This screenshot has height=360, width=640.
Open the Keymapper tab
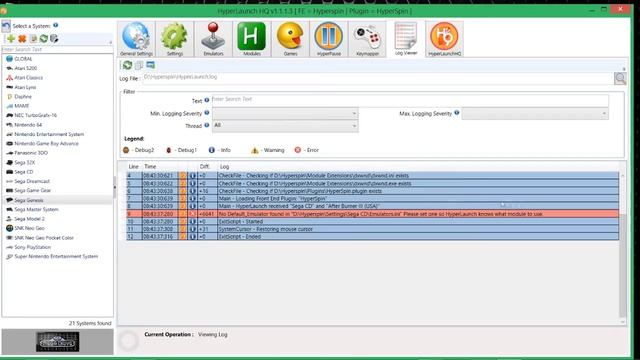[x=367, y=39]
